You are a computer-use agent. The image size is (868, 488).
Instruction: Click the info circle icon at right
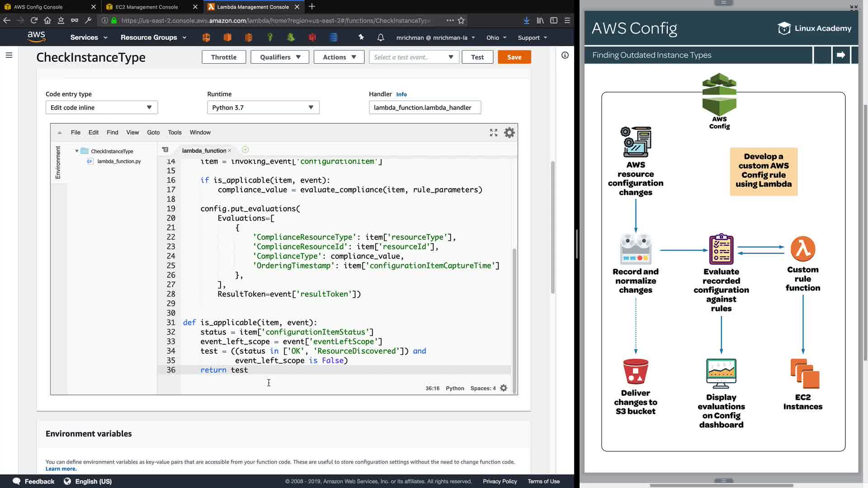(565, 55)
